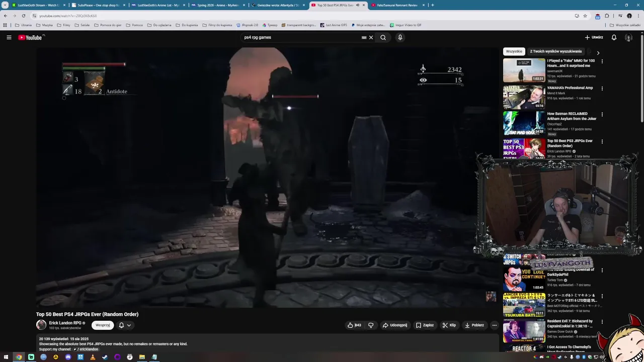Open the Chrome extensions puzzle icon

coord(607,16)
